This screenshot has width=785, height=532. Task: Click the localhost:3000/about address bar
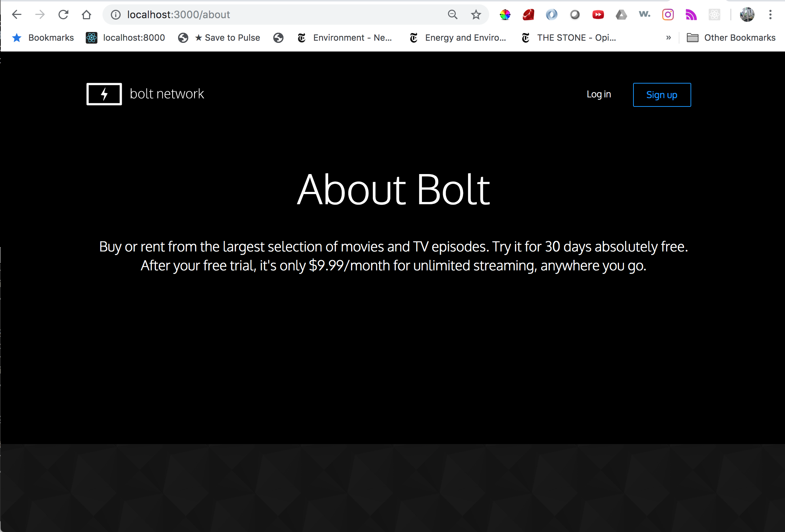(179, 15)
